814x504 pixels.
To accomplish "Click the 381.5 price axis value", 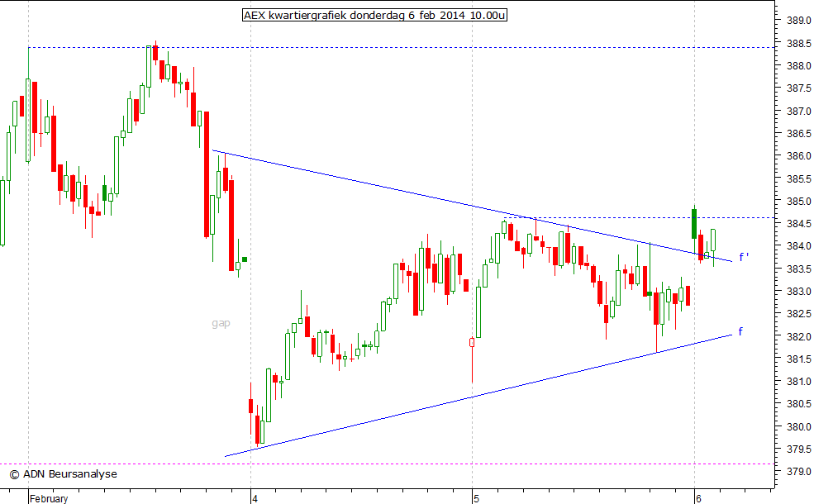I will pos(798,359).
